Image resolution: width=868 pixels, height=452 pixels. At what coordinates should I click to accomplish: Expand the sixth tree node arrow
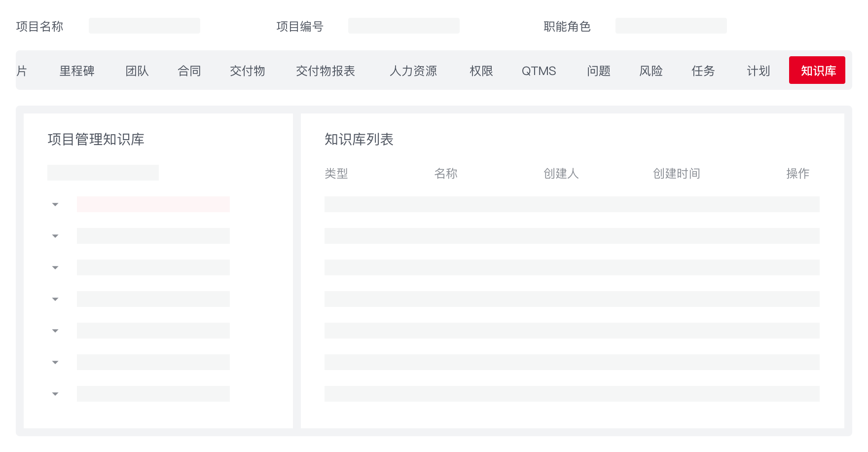pos(55,362)
